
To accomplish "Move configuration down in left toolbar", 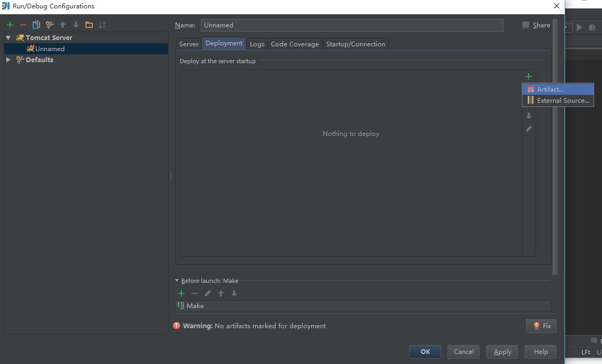I will coord(76,25).
